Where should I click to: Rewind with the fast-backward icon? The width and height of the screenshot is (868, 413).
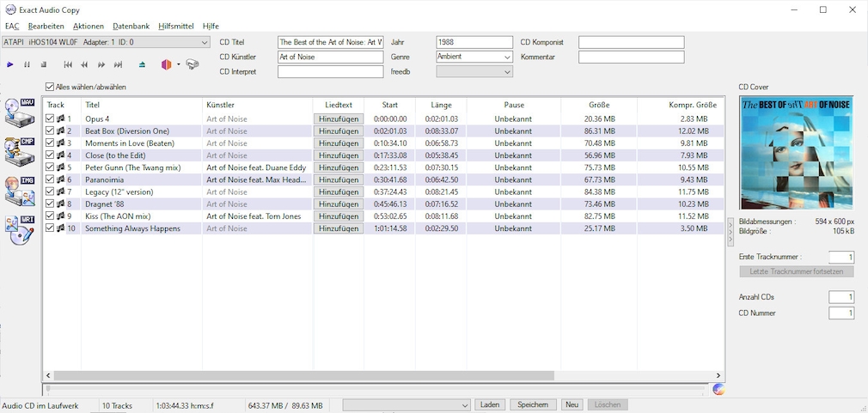[x=85, y=64]
